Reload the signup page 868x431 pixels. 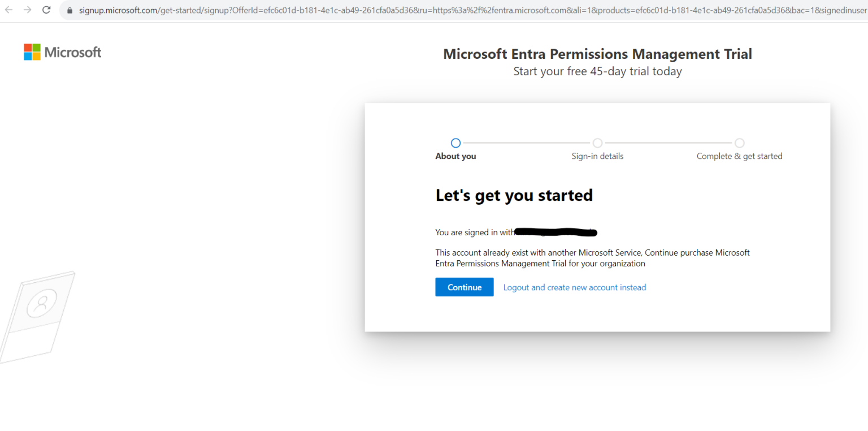[x=46, y=10]
